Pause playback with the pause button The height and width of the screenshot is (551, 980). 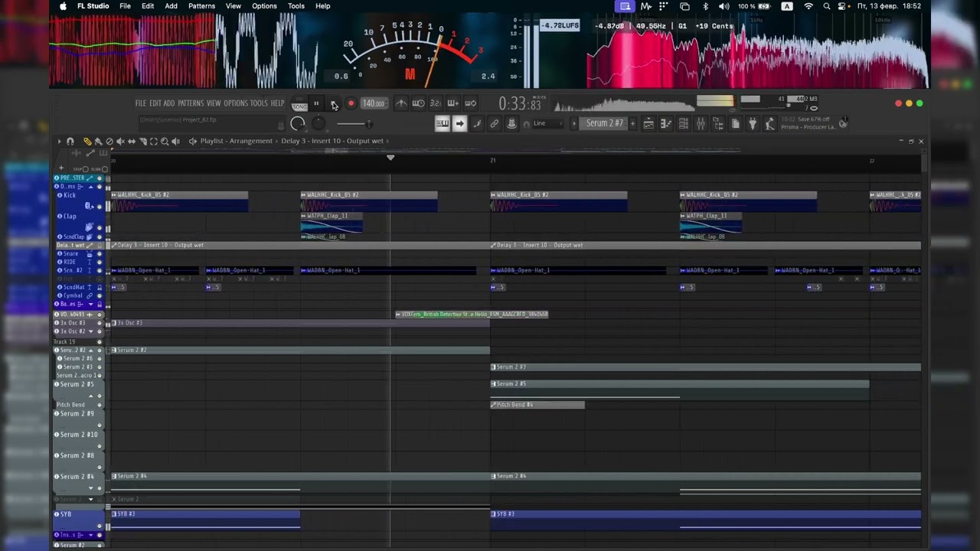click(x=315, y=103)
